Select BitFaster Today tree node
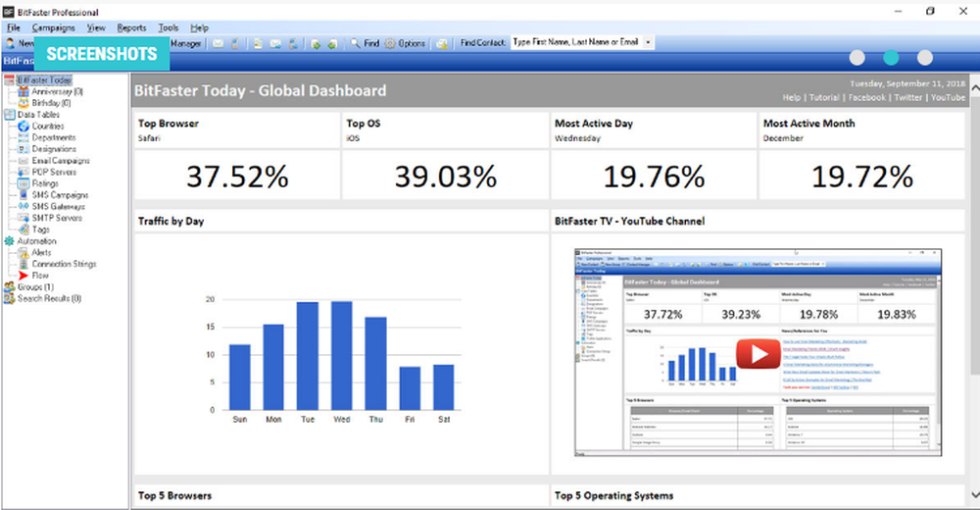 pos(44,80)
